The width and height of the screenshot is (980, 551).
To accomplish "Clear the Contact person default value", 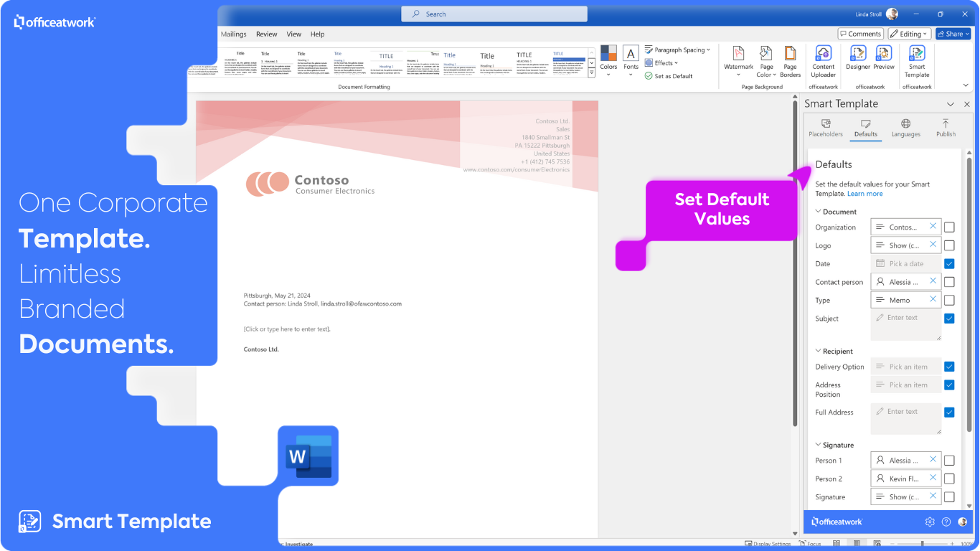I will (933, 281).
